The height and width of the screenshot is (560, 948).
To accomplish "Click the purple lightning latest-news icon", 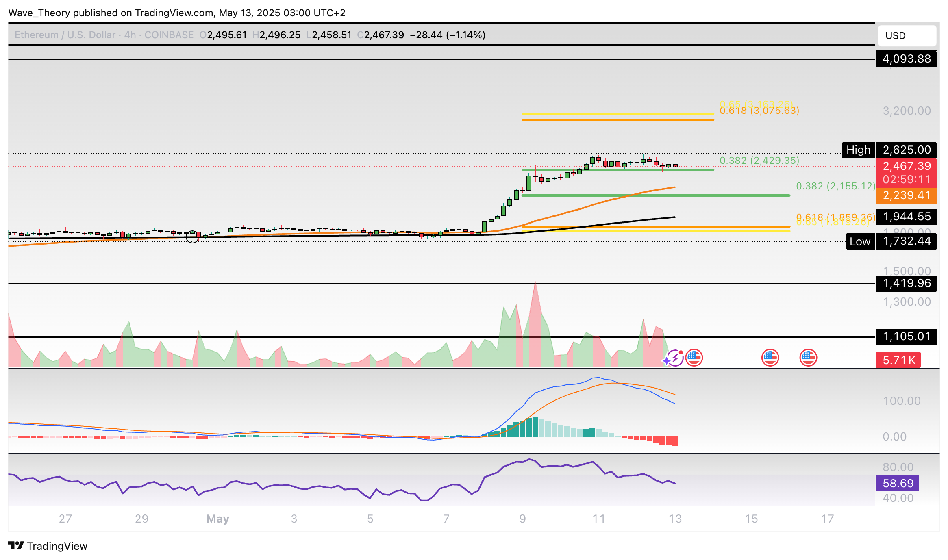I will click(676, 358).
